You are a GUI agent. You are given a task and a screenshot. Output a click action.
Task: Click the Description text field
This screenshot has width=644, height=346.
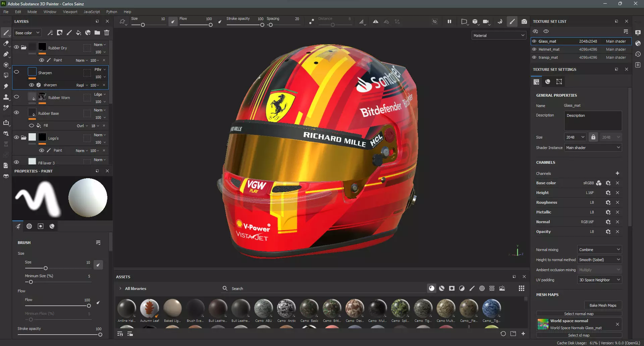click(593, 121)
